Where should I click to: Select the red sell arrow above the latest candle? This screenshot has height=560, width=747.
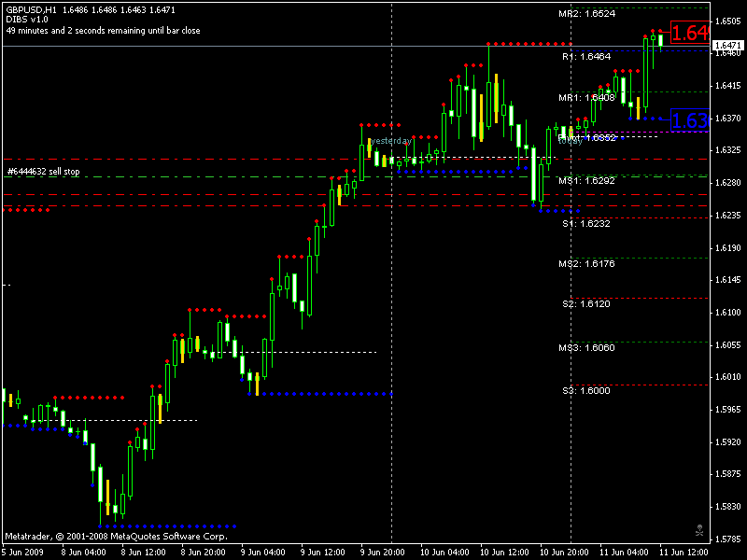(x=659, y=30)
